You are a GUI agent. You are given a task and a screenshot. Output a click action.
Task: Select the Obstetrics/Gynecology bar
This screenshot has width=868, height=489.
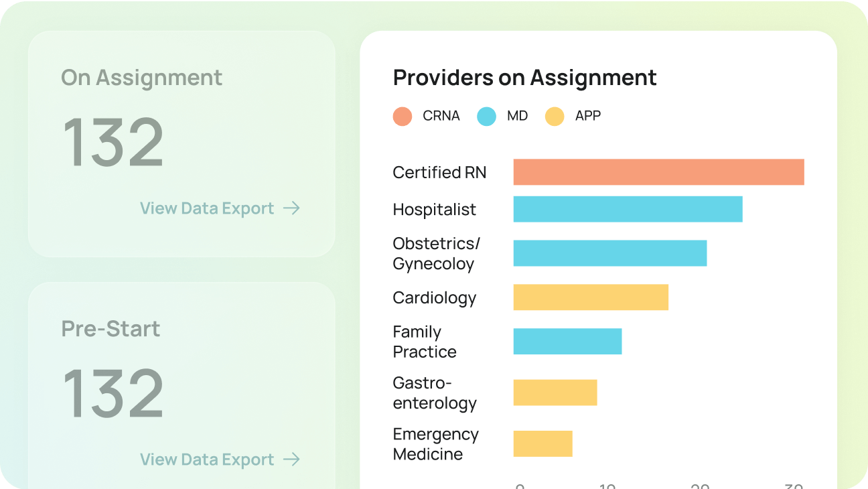point(610,253)
